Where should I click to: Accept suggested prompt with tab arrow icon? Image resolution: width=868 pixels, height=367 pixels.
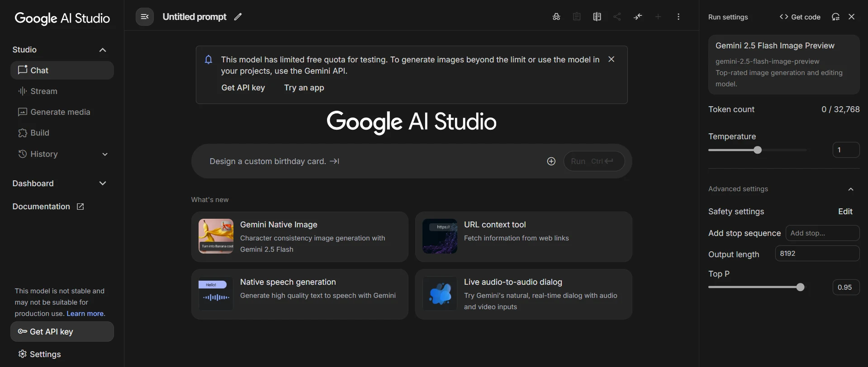(x=335, y=161)
